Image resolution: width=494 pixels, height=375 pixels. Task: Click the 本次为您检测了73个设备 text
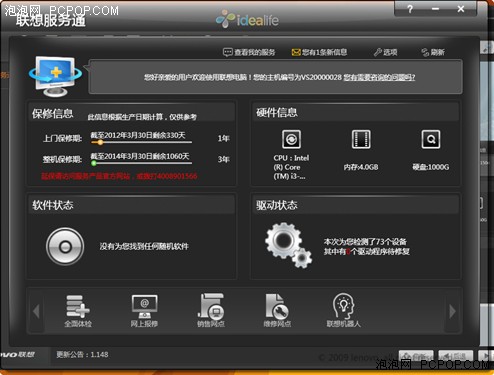tap(365, 242)
